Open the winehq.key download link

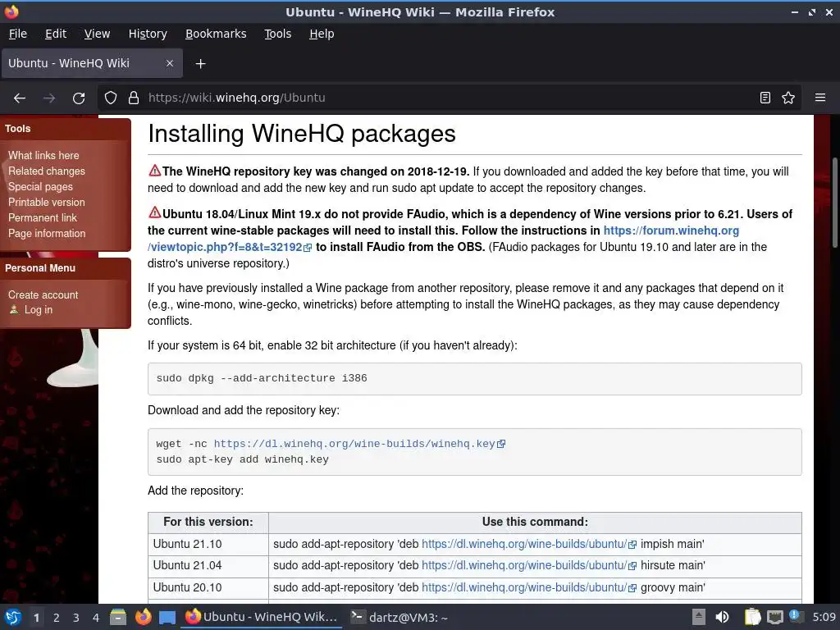tap(354, 444)
